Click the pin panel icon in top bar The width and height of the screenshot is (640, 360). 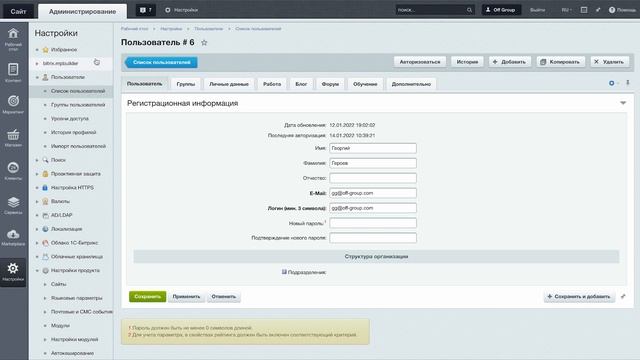[x=598, y=10]
